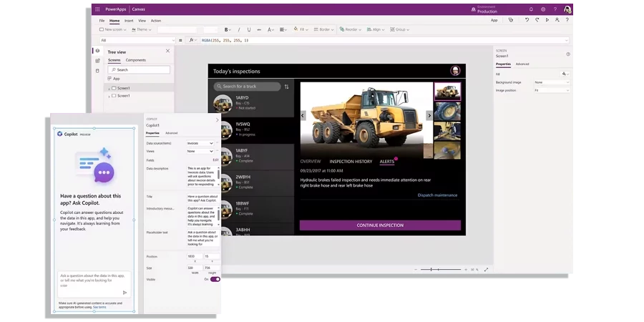Image resolution: width=644 pixels, height=322 pixels.
Task: Toggle the Visible switch off
Action: click(x=215, y=279)
